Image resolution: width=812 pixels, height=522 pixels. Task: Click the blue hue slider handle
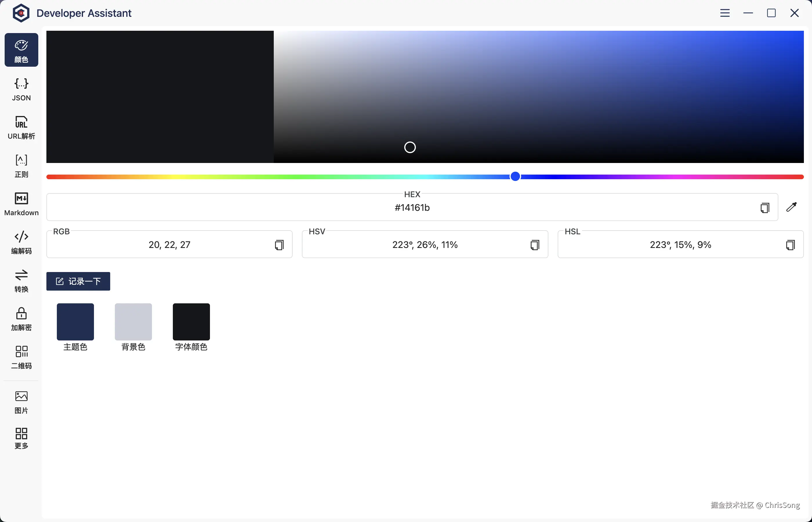pos(515,176)
